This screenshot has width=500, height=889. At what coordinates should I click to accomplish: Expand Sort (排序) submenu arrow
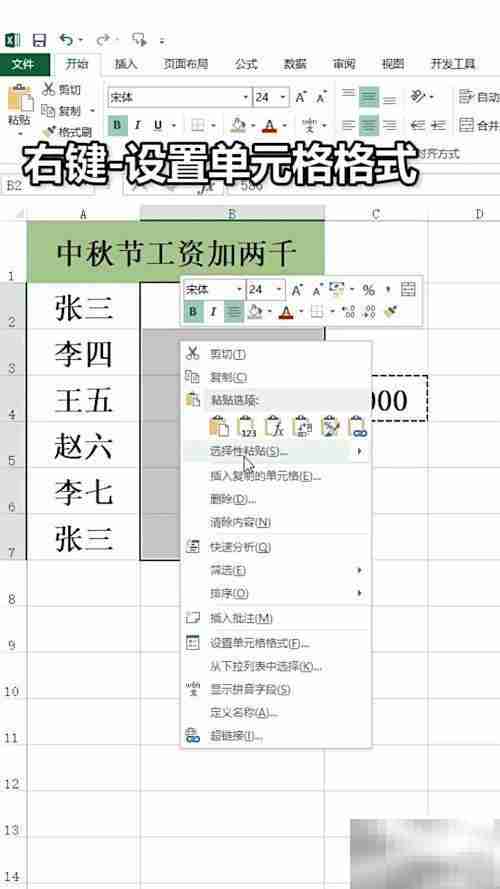[359, 594]
